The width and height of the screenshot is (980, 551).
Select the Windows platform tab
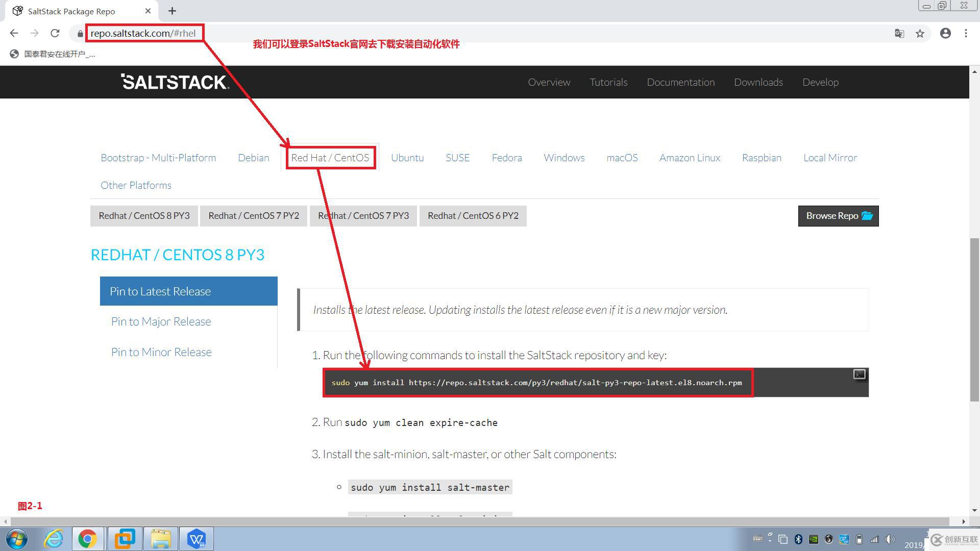pos(564,158)
